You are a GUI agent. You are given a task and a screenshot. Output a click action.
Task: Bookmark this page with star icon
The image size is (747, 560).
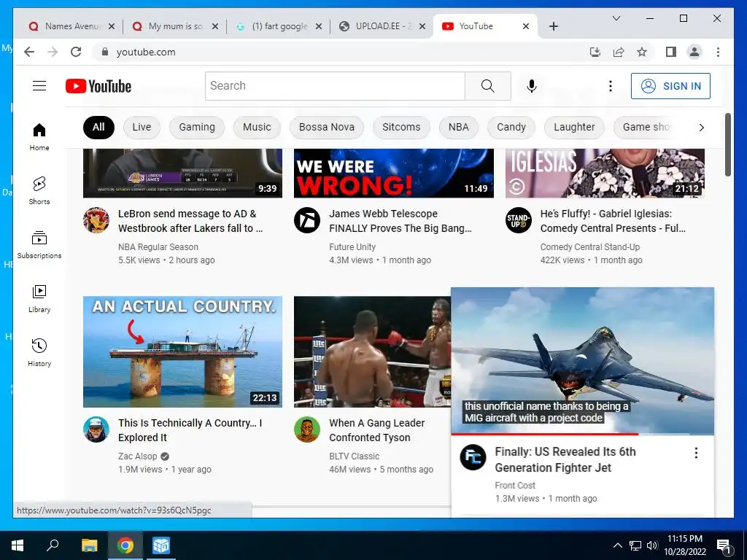[x=642, y=52]
